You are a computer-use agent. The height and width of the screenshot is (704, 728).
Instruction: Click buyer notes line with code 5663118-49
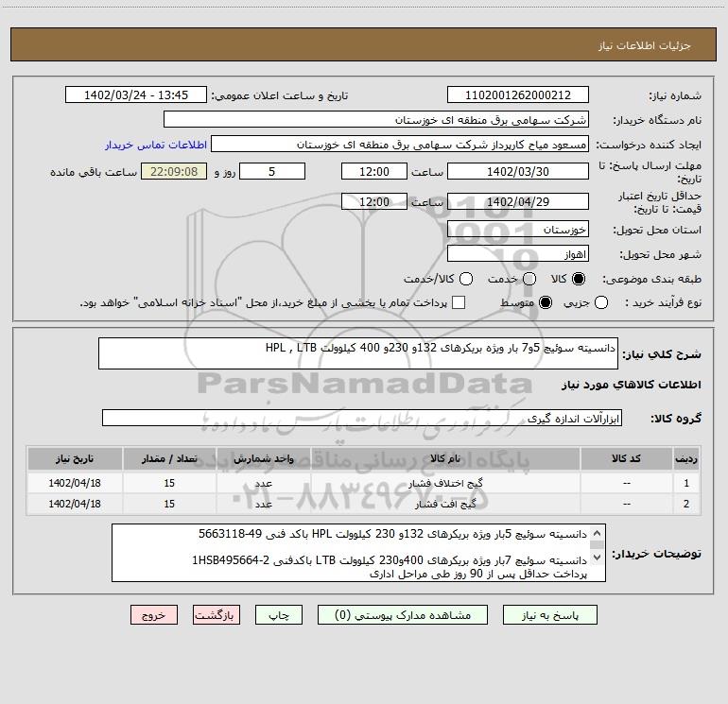[392, 534]
